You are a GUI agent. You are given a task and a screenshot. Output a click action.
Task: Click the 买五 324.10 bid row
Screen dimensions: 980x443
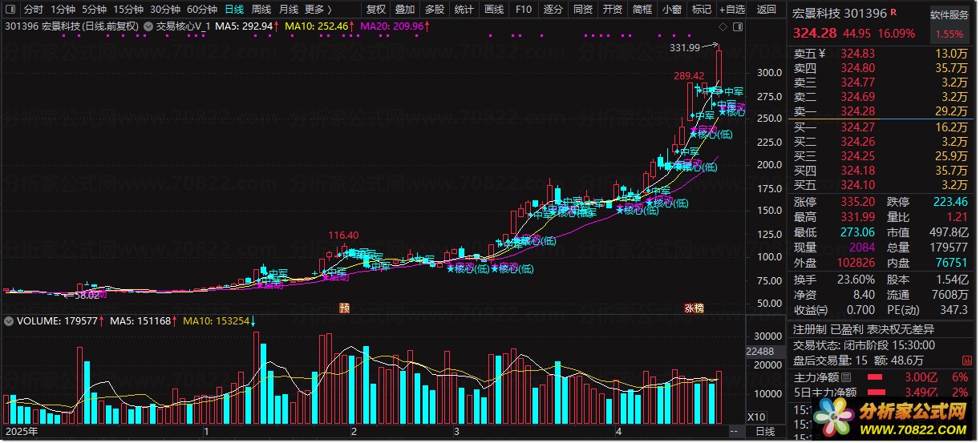[882, 185]
